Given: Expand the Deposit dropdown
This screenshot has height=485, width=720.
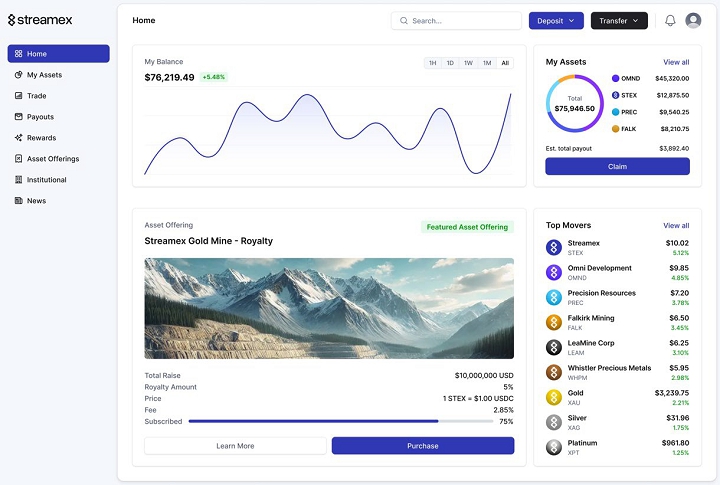Looking at the screenshot, I should [556, 20].
